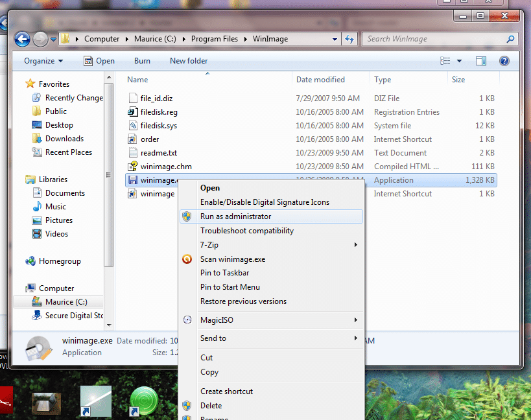Choose Pin to Taskbar

(x=271, y=273)
